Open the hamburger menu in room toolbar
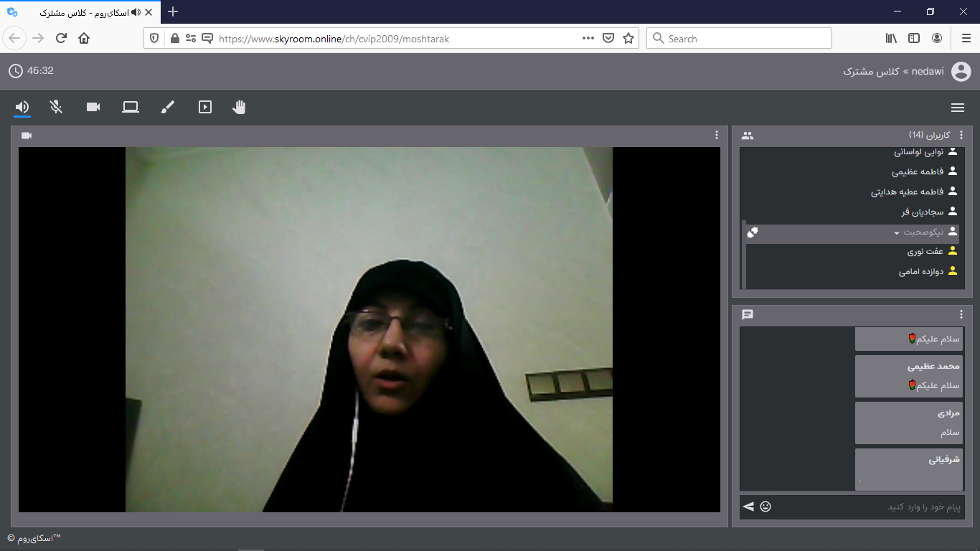This screenshot has height=551, width=980. (957, 108)
